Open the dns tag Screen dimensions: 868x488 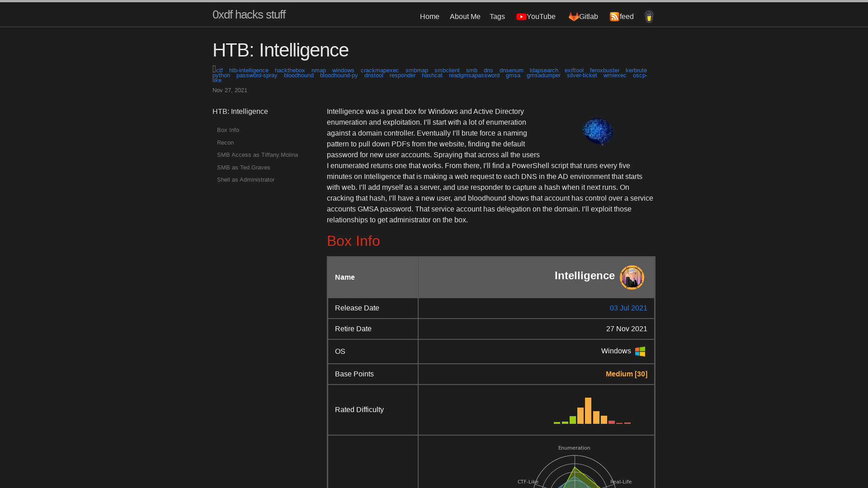488,70
